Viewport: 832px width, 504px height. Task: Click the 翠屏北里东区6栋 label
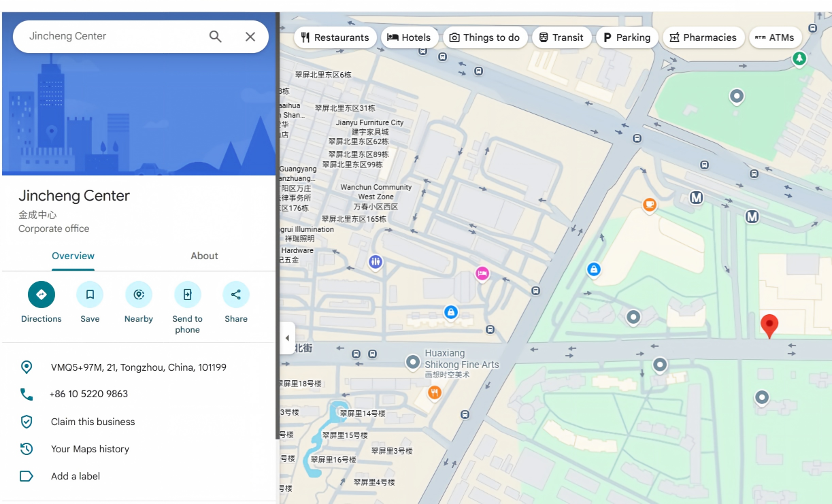323,75
